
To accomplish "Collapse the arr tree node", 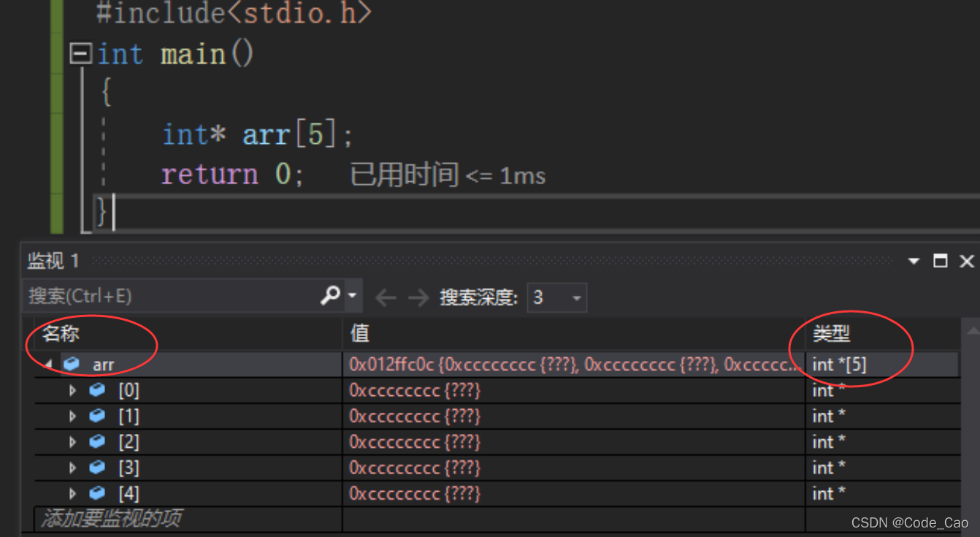I will point(49,364).
